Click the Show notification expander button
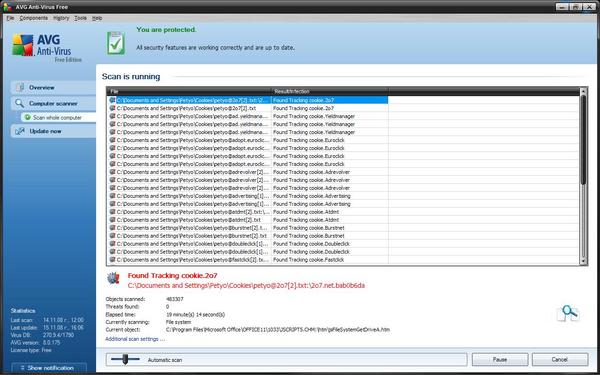This screenshot has width=600, height=375. [x=49, y=368]
